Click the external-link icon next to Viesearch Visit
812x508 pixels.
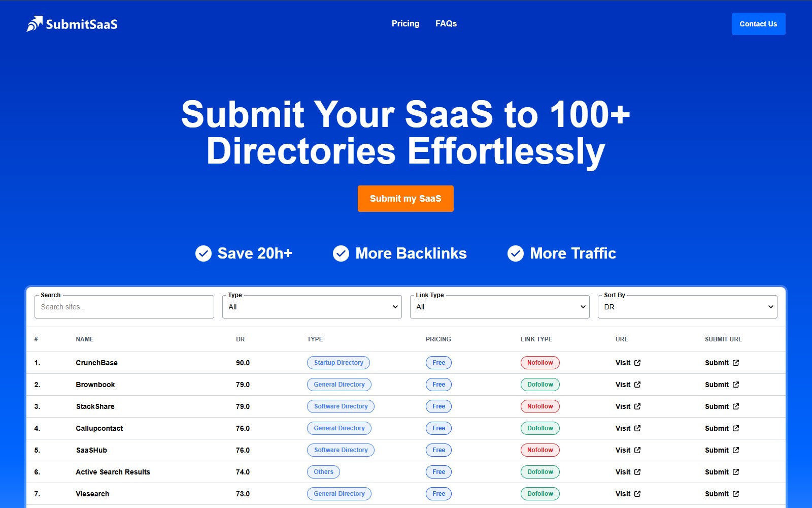tap(638, 493)
